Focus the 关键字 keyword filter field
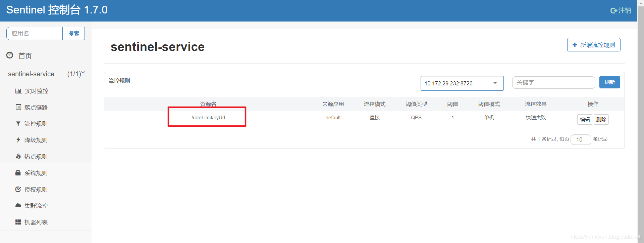 [x=553, y=82]
